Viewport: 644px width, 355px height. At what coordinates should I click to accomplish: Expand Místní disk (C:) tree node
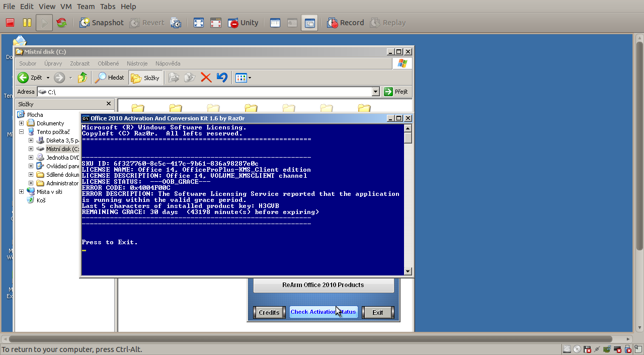tap(31, 149)
